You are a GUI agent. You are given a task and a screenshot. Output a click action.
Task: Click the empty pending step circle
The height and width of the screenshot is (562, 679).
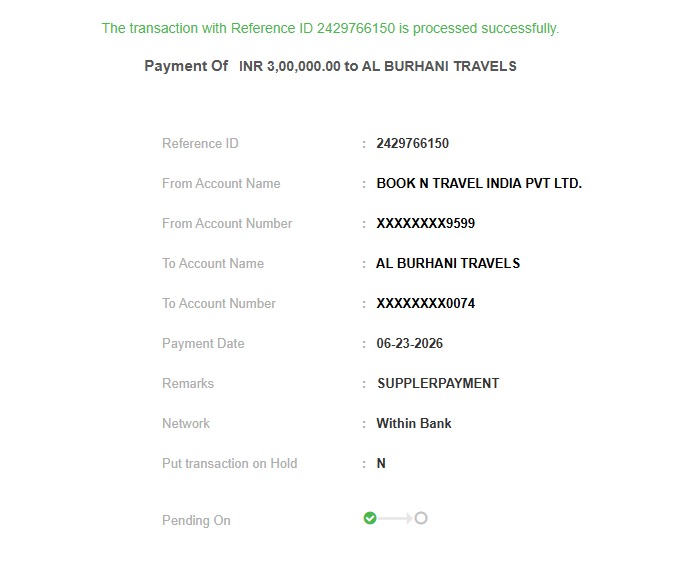coord(421,518)
